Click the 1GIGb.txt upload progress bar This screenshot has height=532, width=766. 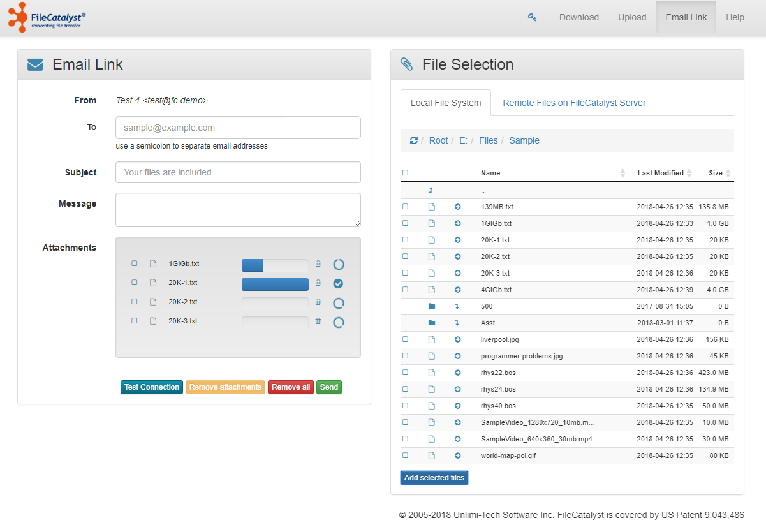tap(275, 265)
